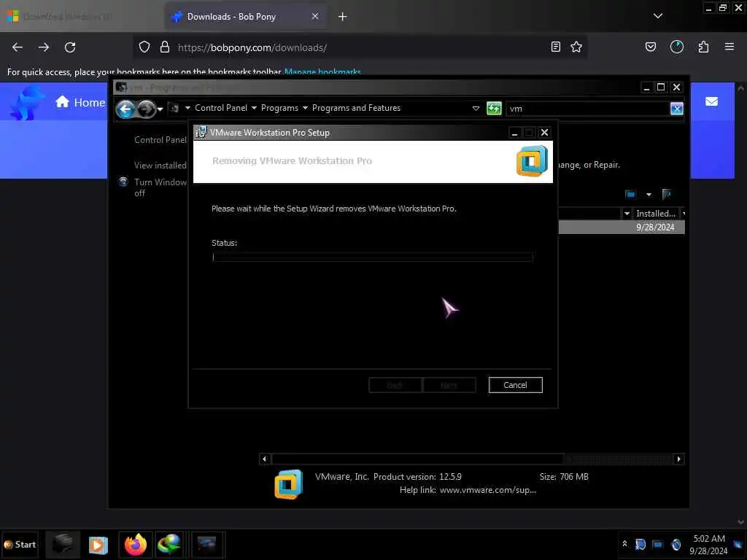Expand dropdown arrow after Programs breadcrumb
The height and width of the screenshot is (560, 747).
[305, 108]
